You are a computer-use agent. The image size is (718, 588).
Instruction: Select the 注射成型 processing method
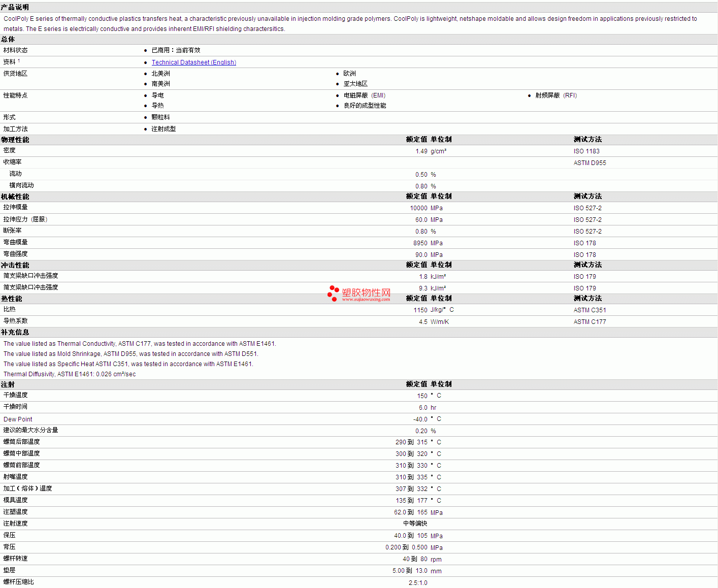coord(164,129)
